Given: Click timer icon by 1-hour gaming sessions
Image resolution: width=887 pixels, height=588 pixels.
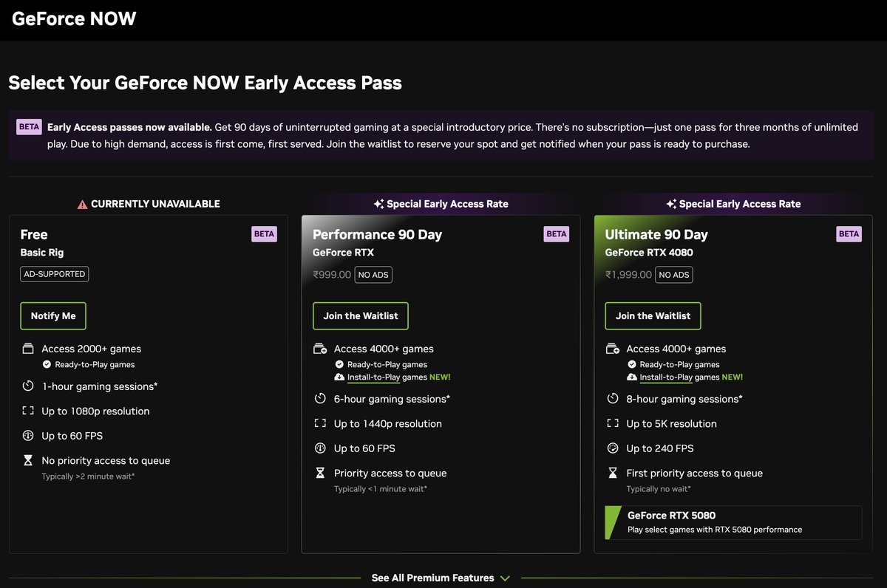Looking at the screenshot, I should [x=28, y=386].
